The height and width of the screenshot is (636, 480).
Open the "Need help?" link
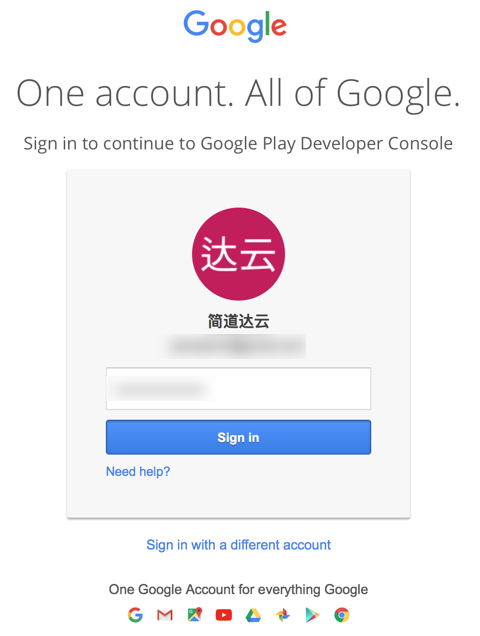point(138,471)
